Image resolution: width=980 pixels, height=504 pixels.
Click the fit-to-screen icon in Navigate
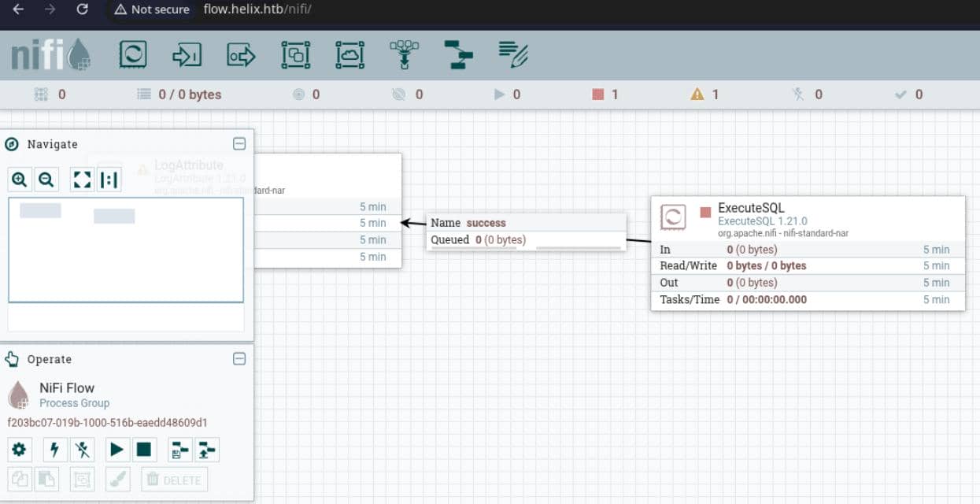click(82, 180)
